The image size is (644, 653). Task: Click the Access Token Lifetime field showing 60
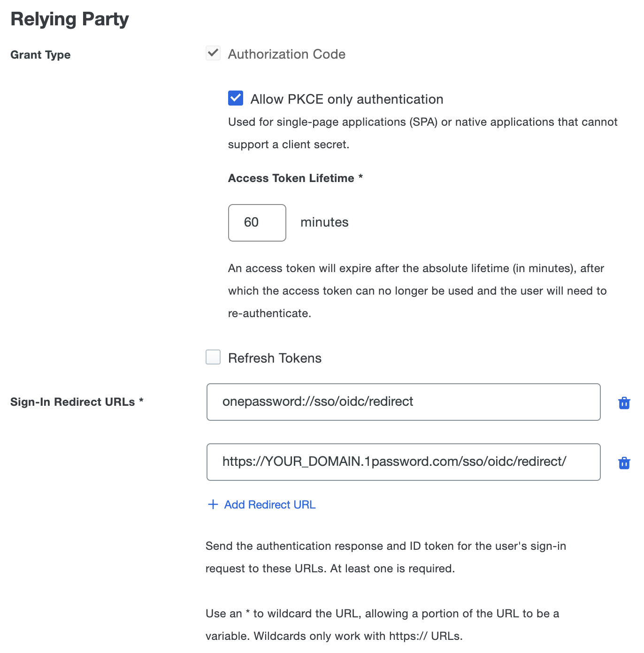257,222
